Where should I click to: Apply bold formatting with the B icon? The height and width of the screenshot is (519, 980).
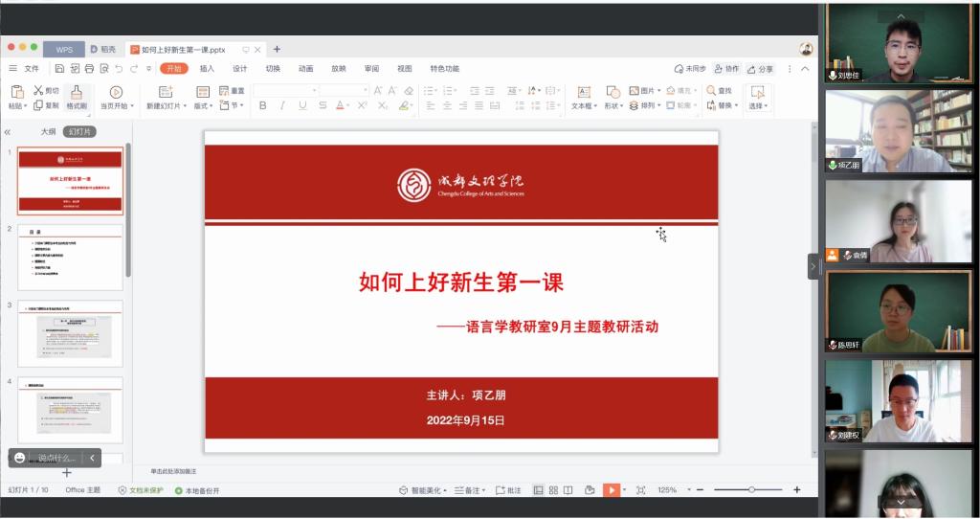[x=262, y=105]
